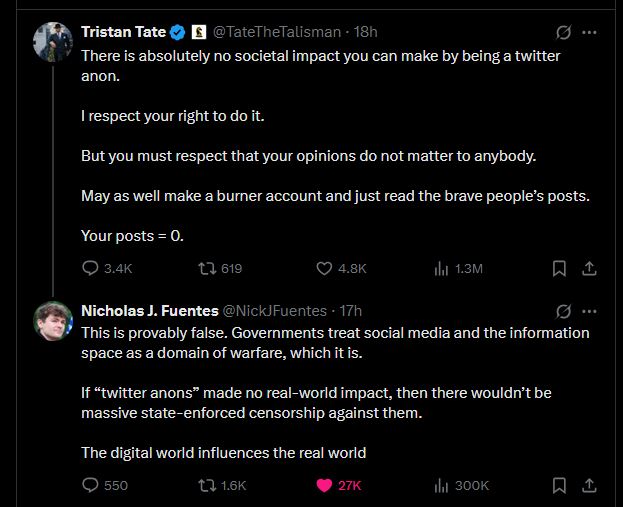Open Nicholas J. Fuentes' avatar
623x507 pixels.
[50, 320]
